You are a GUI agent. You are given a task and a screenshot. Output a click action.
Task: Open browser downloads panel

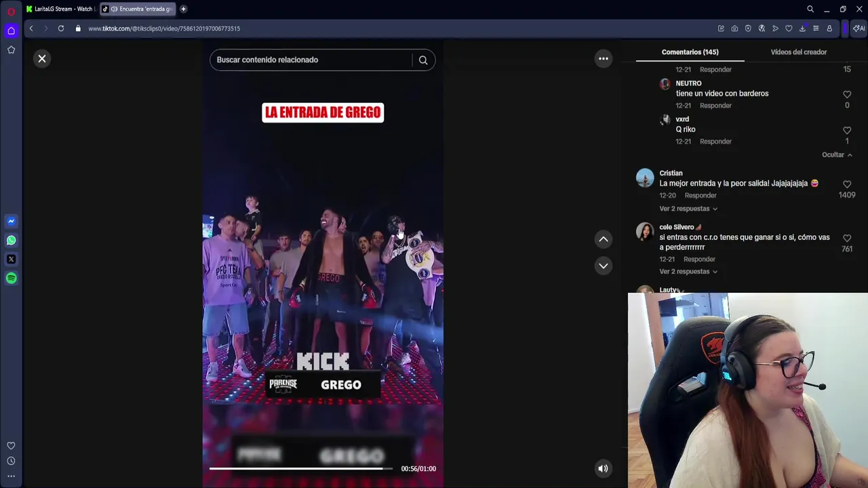pos(802,28)
